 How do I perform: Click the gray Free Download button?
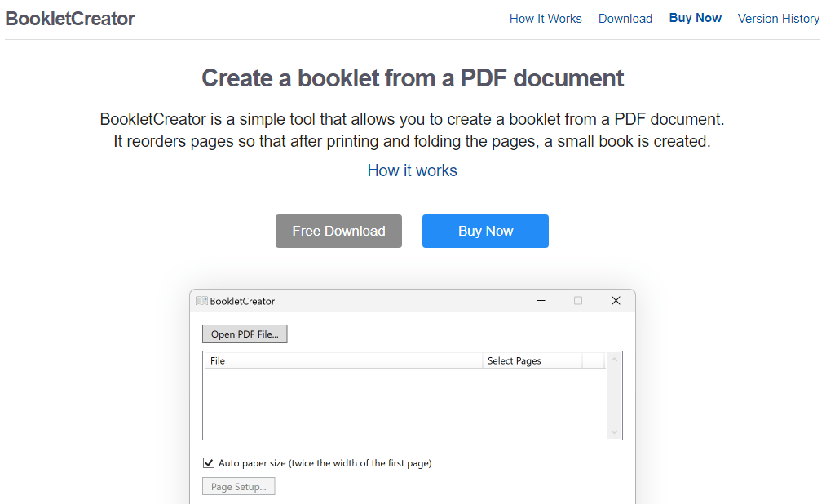[x=338, y=231]
